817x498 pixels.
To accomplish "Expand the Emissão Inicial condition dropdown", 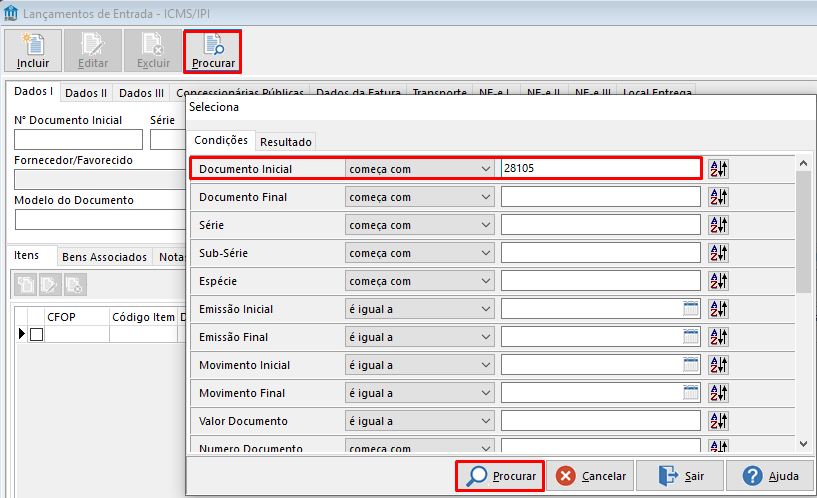I will (486, 309).
